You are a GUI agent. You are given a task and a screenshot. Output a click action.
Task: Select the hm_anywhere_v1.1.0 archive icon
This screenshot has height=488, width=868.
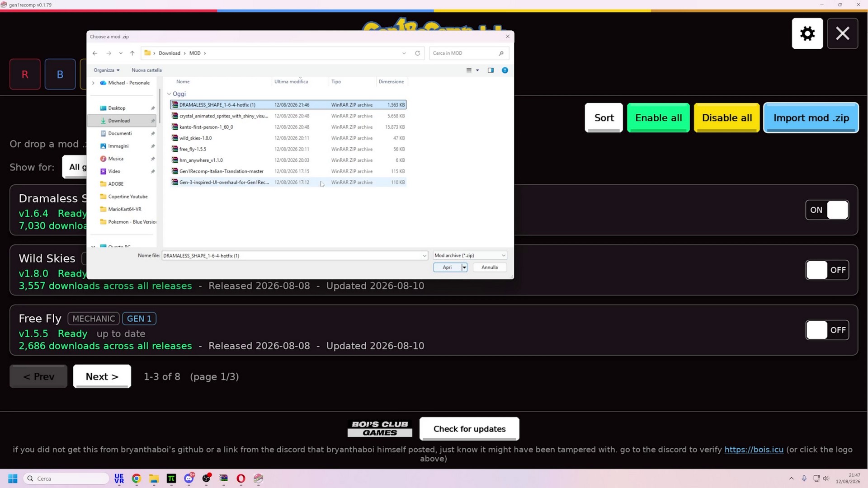pyautogui.click(x=175, y=160)
